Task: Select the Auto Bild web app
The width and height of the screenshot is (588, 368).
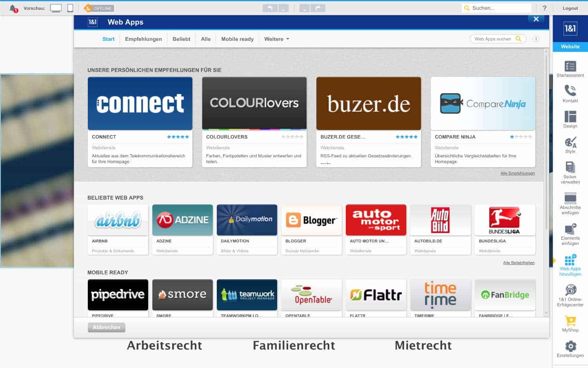Action: click(440, 230)
